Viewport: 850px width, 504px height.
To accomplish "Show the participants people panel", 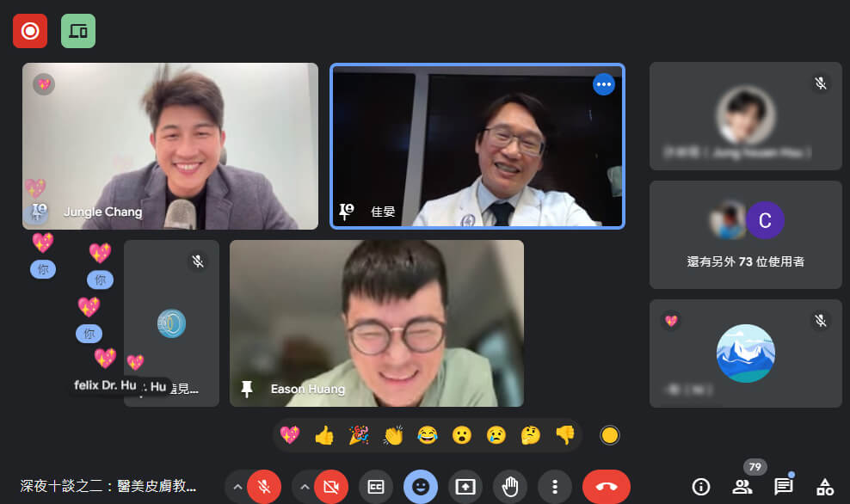I will point(742,487).
